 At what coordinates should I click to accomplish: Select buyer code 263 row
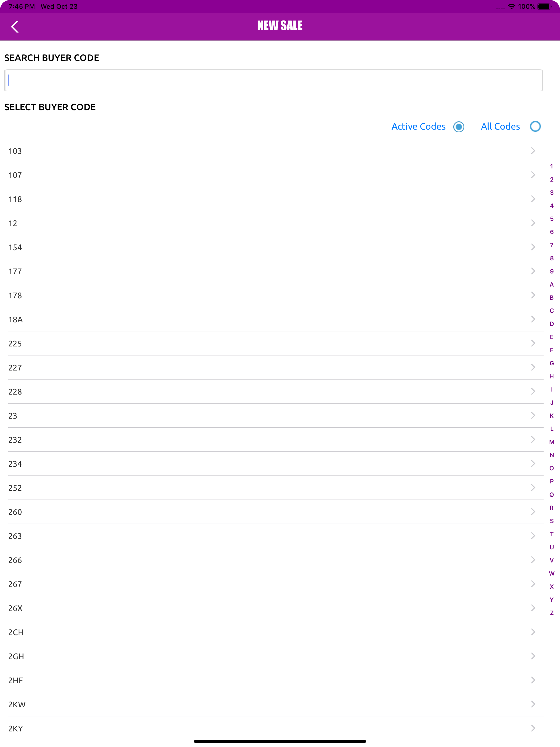point(276,536)
